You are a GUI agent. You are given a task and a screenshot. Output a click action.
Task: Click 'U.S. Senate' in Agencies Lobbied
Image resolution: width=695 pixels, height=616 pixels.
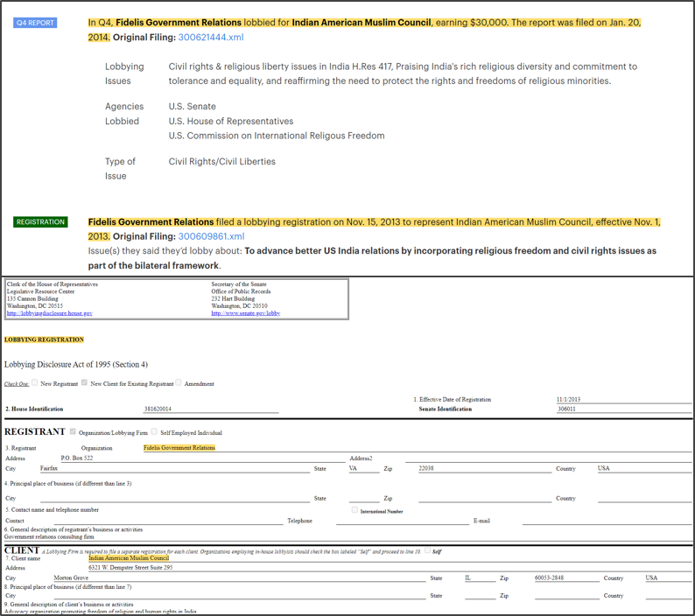[x=192, y=107]
